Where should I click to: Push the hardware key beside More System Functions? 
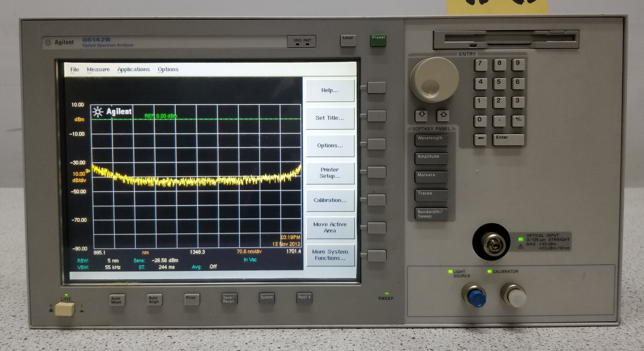click(x=377, y=255)
